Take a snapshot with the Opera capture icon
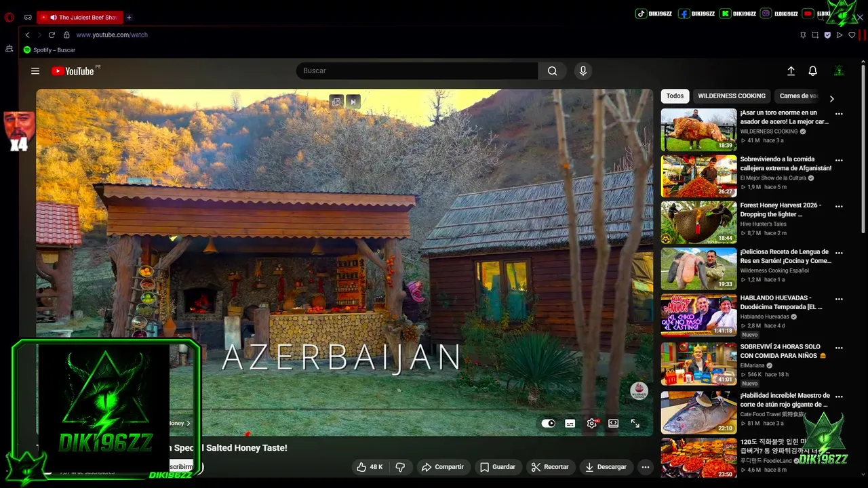 coord(815,35)
